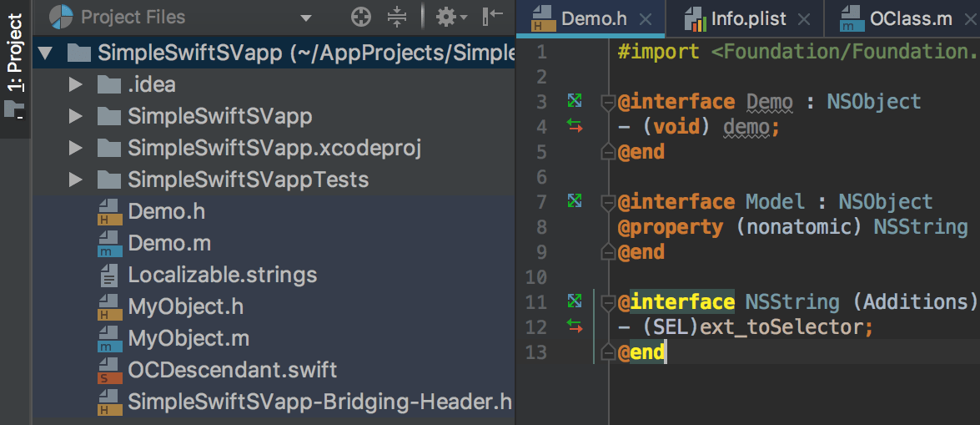980x425 pixels.
Task: Click line number 10 in the gutter
Action: tap(537, 276)
